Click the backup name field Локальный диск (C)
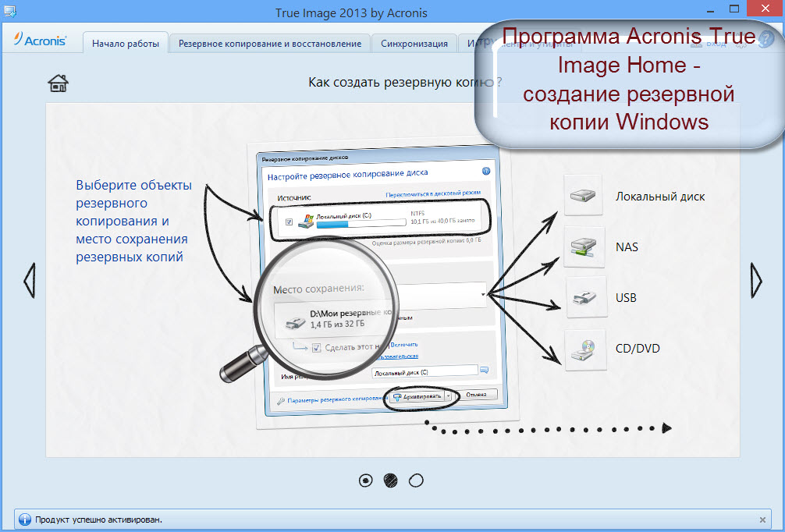Screen dimensions: 785x532 coord(425,372)
